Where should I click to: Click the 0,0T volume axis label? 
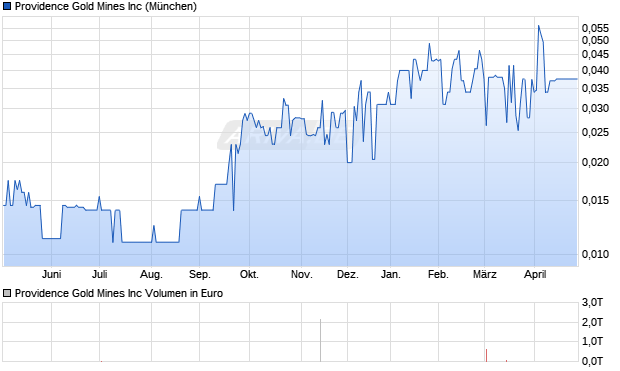point(592,361)
